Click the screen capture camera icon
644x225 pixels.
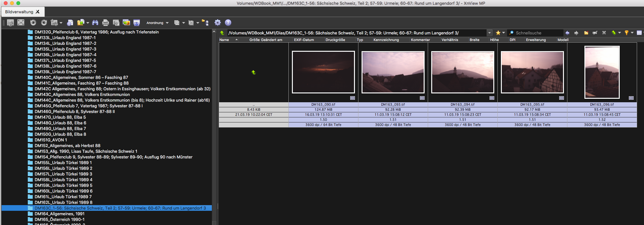(x=136, y=23)
